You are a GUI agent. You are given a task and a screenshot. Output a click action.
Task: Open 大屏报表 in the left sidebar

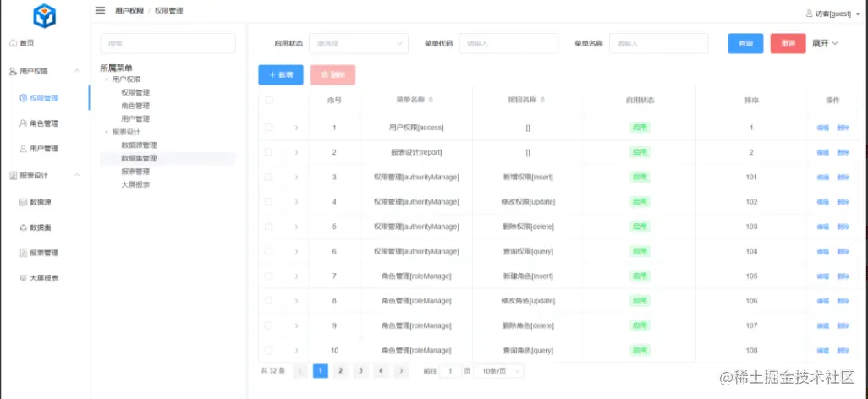pyautogui.click(x=44, y=278)
